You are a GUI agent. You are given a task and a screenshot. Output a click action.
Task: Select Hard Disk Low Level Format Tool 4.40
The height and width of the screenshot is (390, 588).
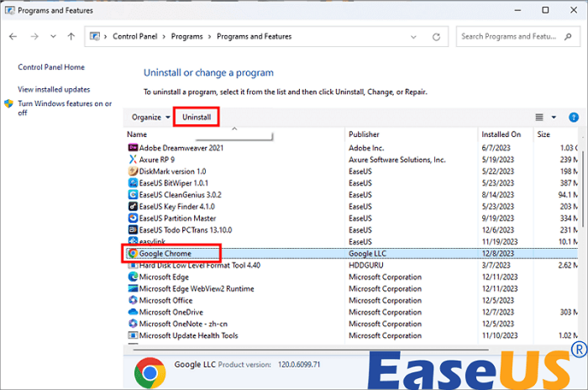pos(200,265)
